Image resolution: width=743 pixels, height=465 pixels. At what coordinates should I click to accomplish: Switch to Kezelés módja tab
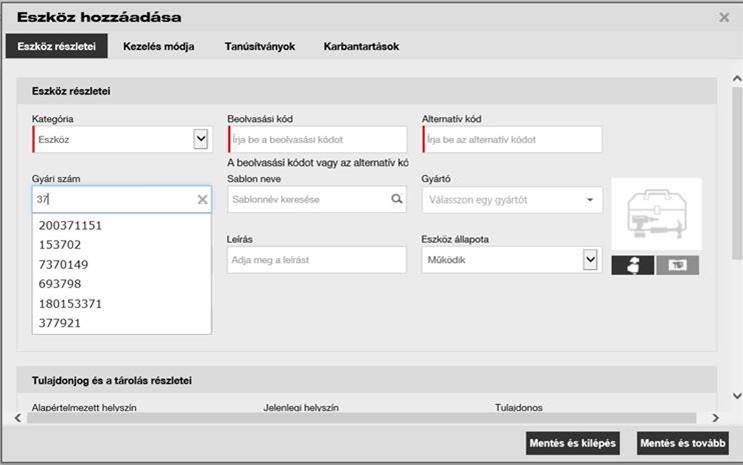(x=159, y=46)
